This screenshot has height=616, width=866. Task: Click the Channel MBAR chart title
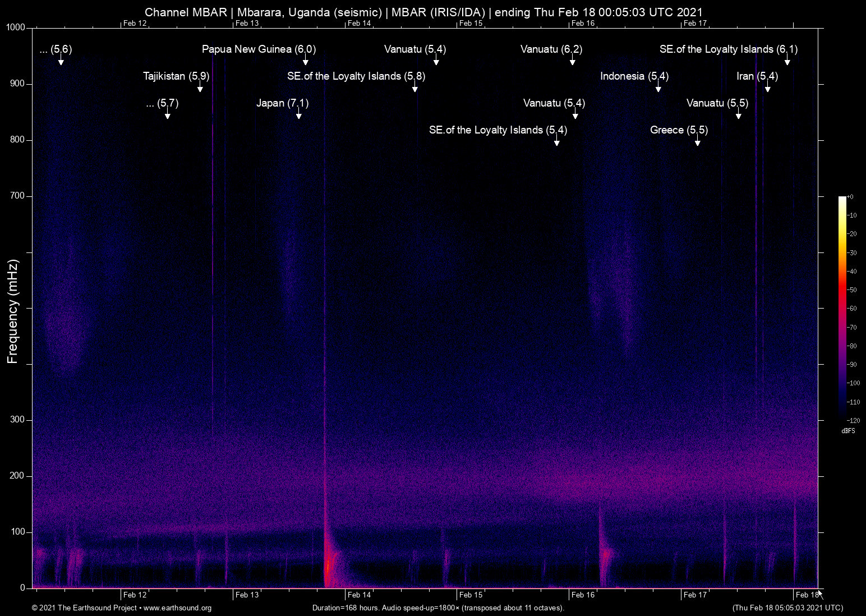(423, 12)
